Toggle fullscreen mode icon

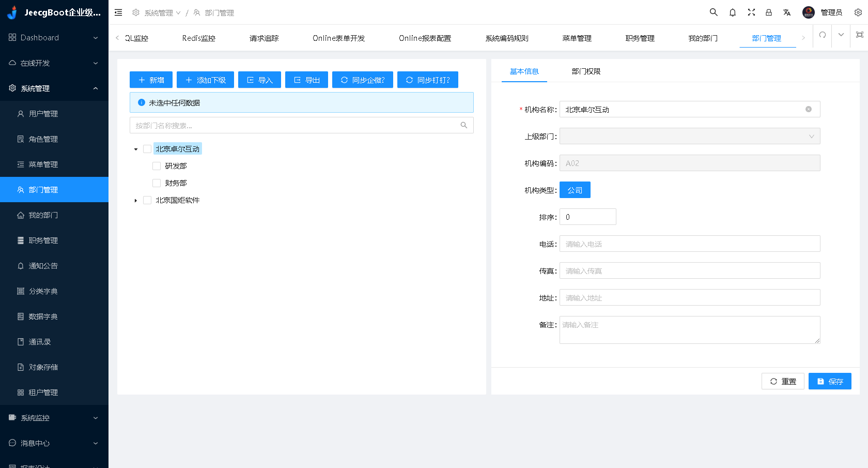point(751,12)
